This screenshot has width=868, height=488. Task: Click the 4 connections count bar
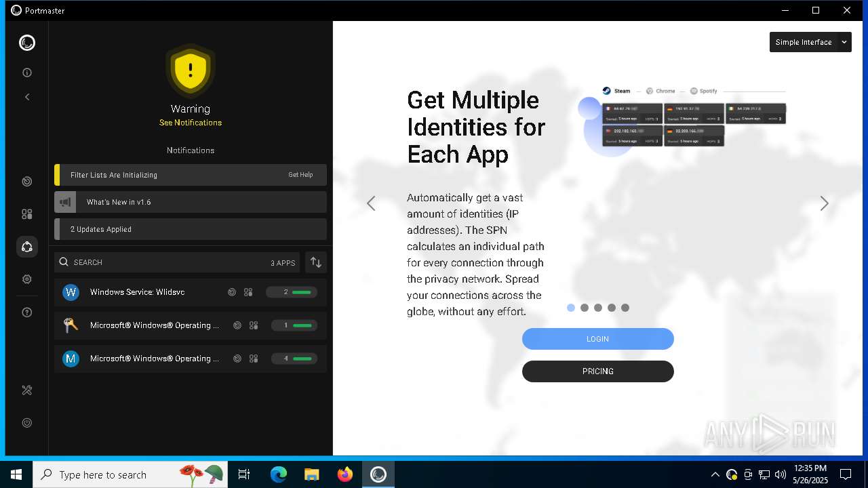[x=294, y=359]
